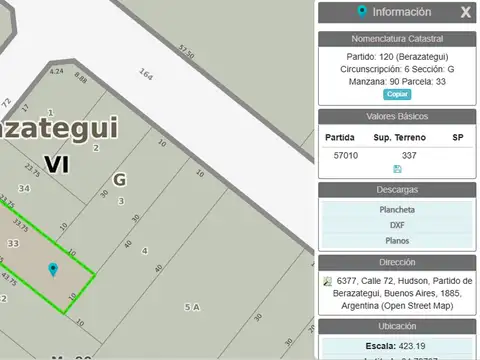Image resolution: width=480 pixels, height=360 pixels.
Task: Click street label 164 on the map
Action: click(x=146, y=74)
